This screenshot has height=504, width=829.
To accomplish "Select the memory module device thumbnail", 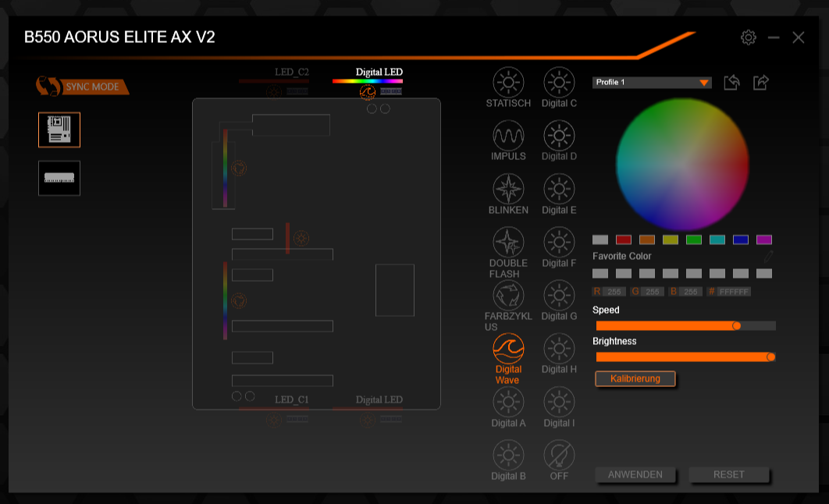I will [x=59, y=178].
